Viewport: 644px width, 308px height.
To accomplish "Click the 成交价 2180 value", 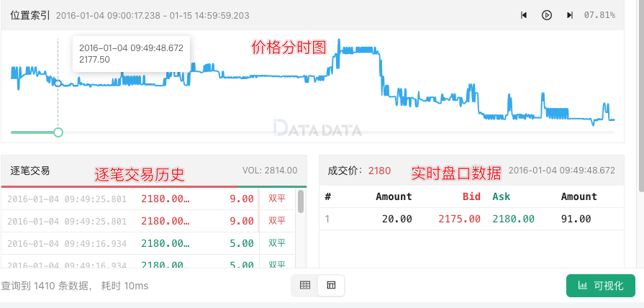I will (x=379, y=171).
